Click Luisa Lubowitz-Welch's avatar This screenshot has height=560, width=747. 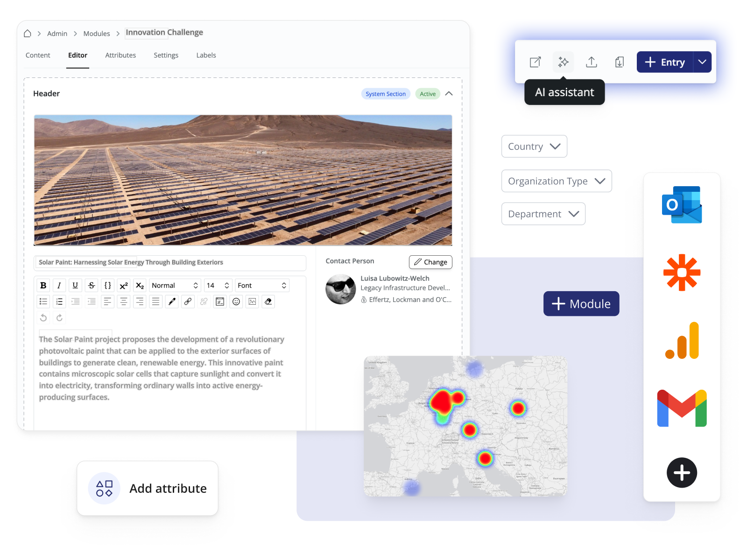341,289
